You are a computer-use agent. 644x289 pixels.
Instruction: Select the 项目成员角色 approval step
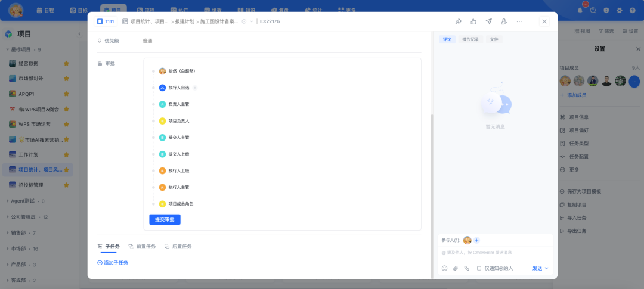[176, 204]
